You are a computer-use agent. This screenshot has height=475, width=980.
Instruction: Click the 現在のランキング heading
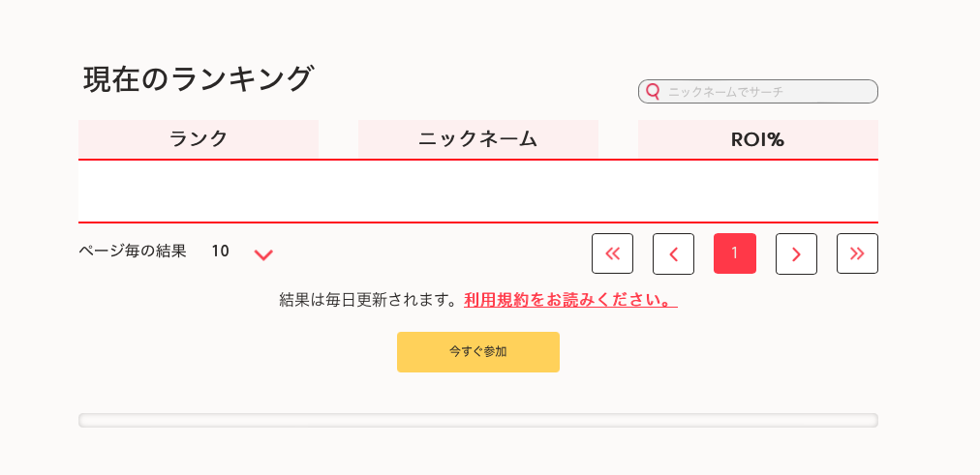[199, 79]
